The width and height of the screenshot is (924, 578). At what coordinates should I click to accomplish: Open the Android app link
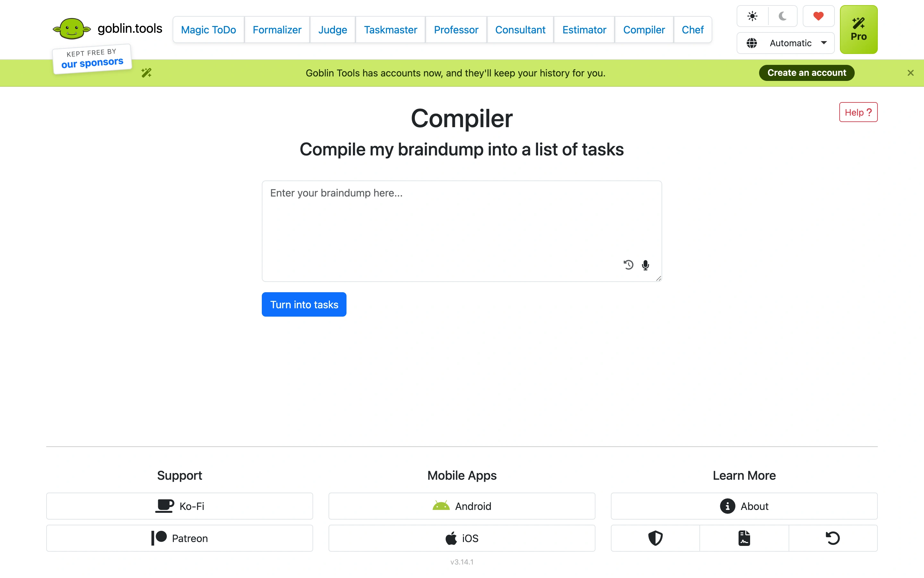pyautogui.click(x=462, y=506)
